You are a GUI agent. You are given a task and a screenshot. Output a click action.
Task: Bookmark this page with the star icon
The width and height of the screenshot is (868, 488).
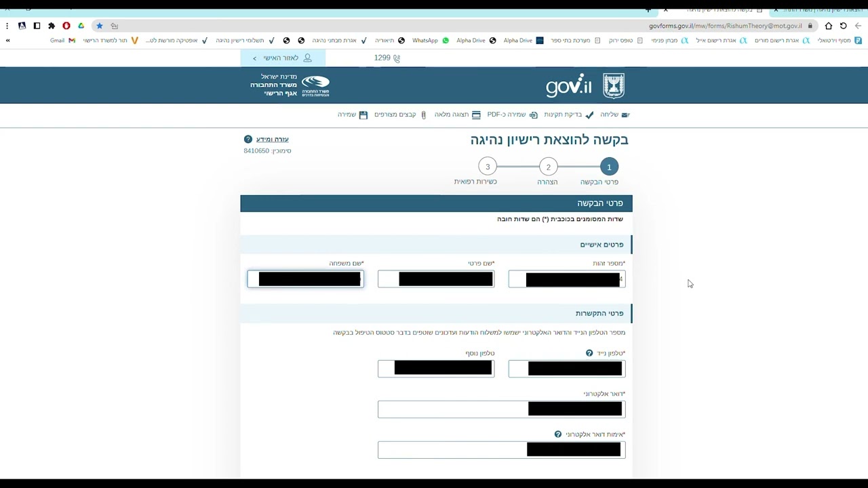click(x=100, y=26)
